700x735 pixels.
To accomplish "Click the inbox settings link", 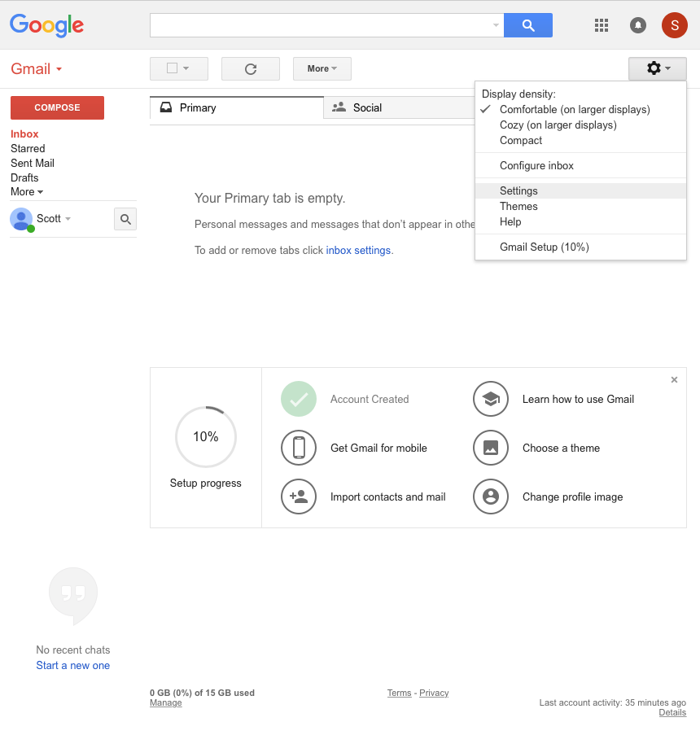I will coord(358,251).
